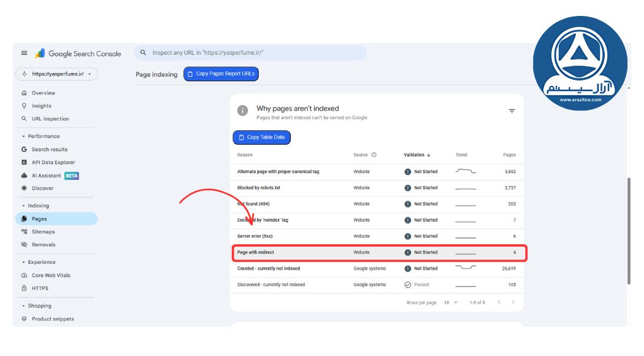Click the property icon next to yasperfume URL

pos(25,74)
